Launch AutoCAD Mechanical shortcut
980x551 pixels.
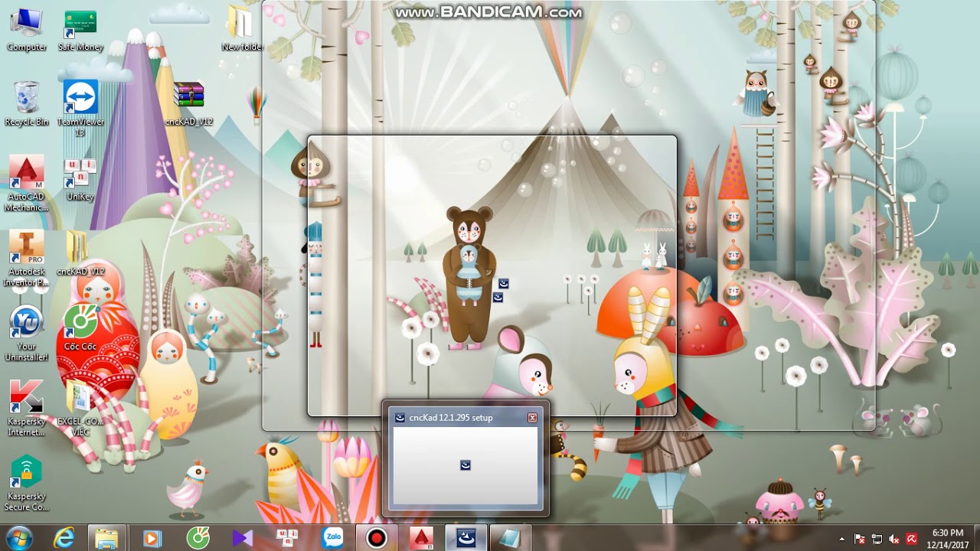(26, 183)
